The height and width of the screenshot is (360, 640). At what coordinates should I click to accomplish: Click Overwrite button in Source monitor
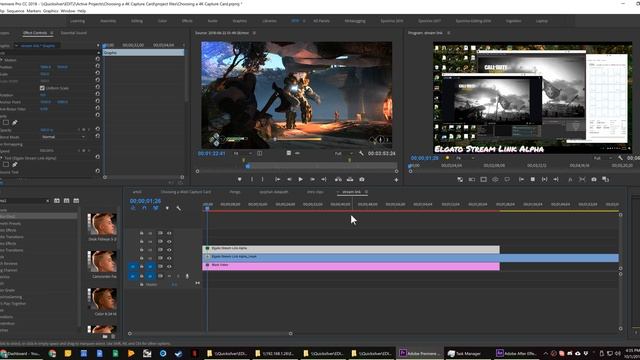tap(350, 179)
